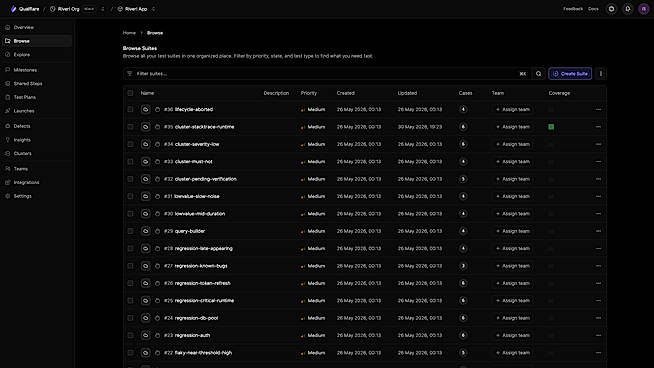
Task: Click the suite icon for #36 lifecycle-aborted
Action: coord(145,109)
